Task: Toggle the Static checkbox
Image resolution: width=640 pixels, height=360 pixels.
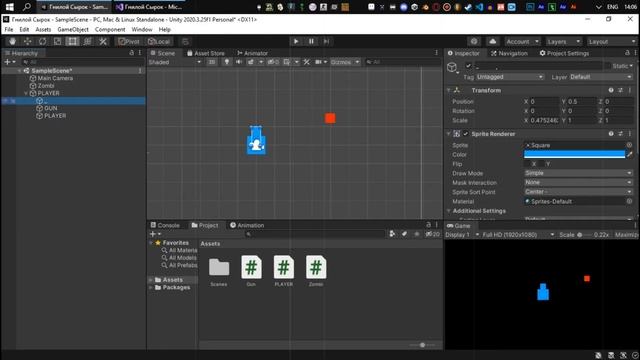Action: (608, 66)
